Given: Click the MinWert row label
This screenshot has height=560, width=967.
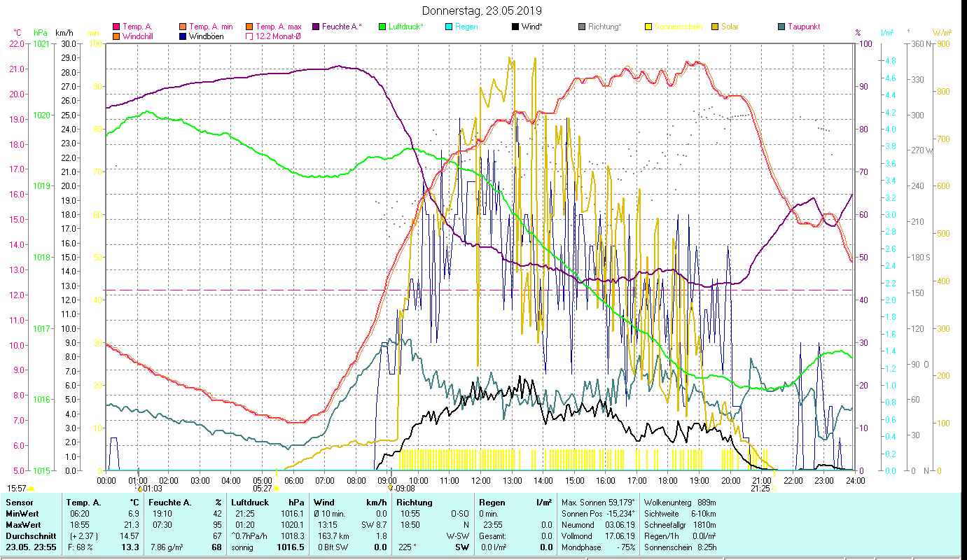Looking at the screenshot, I should click(x=22, y=513).
